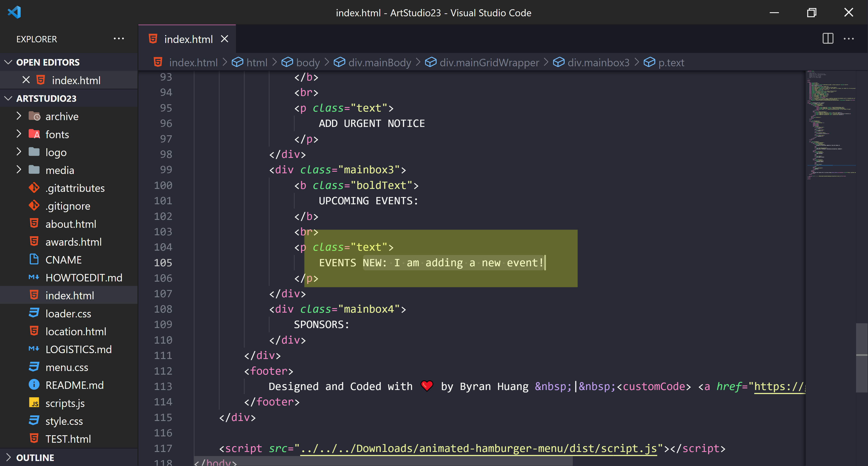This screenshot has height=466, width=868.
Task: Collapse the OPEN EDITORS section
Action: pos(8,62)
